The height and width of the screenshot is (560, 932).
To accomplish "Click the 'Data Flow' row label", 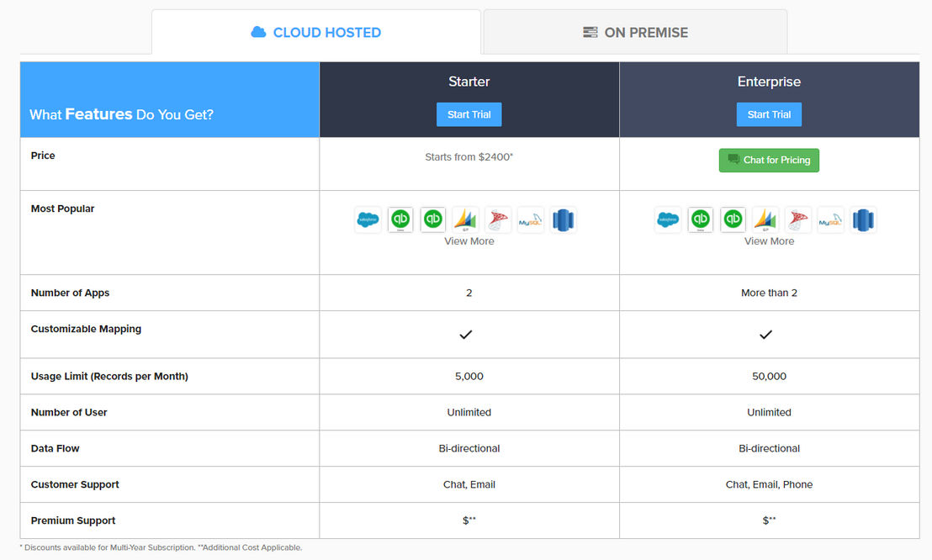I will [x=55, y=448].
